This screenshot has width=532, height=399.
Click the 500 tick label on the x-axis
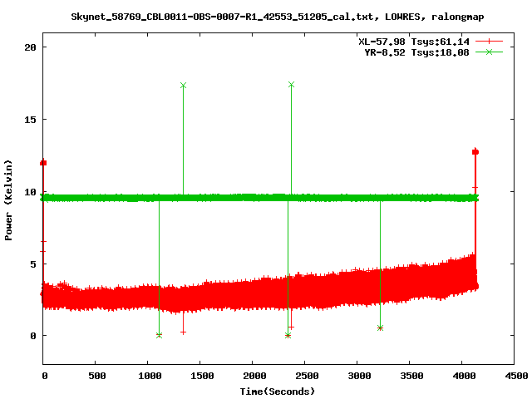tap(96, 376)
